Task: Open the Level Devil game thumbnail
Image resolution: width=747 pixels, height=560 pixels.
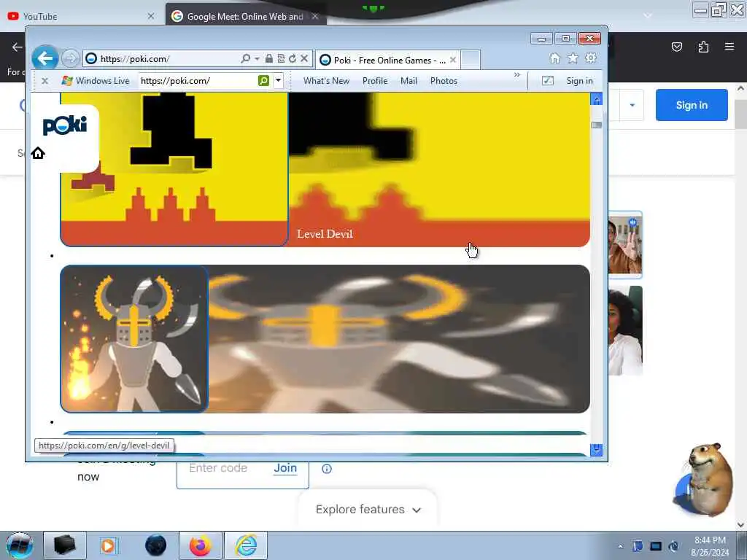Action: coord(174,169)
